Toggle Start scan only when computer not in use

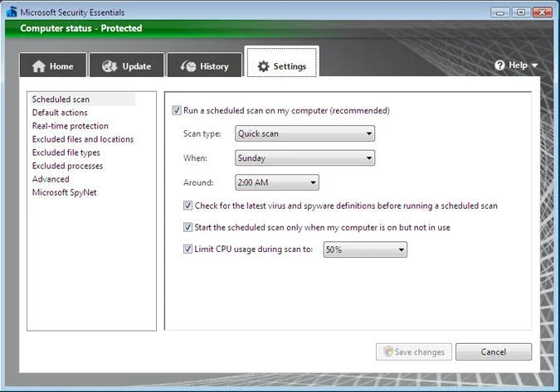187,227
